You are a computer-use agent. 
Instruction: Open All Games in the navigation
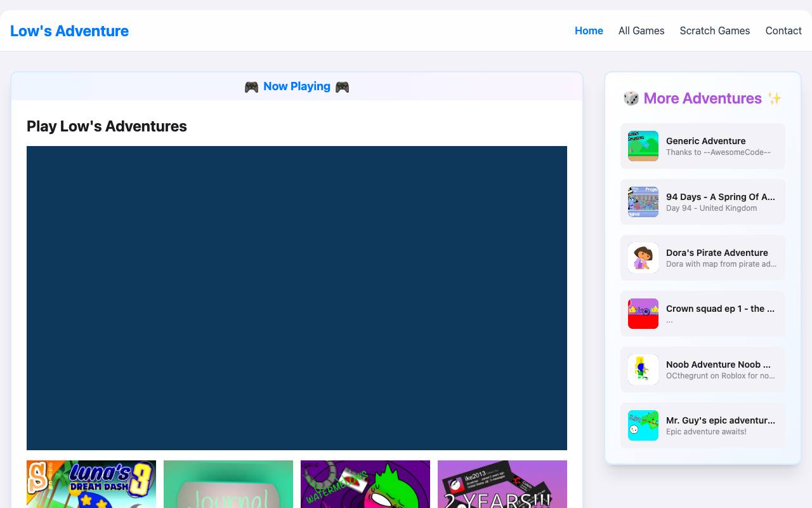pos(641,30)
